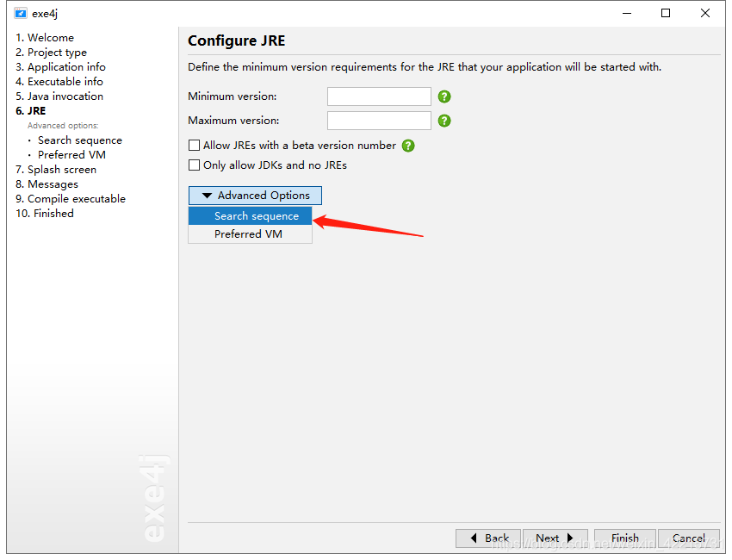Go to step 1. Welcome
732x560 pixels.
[45, 37]
